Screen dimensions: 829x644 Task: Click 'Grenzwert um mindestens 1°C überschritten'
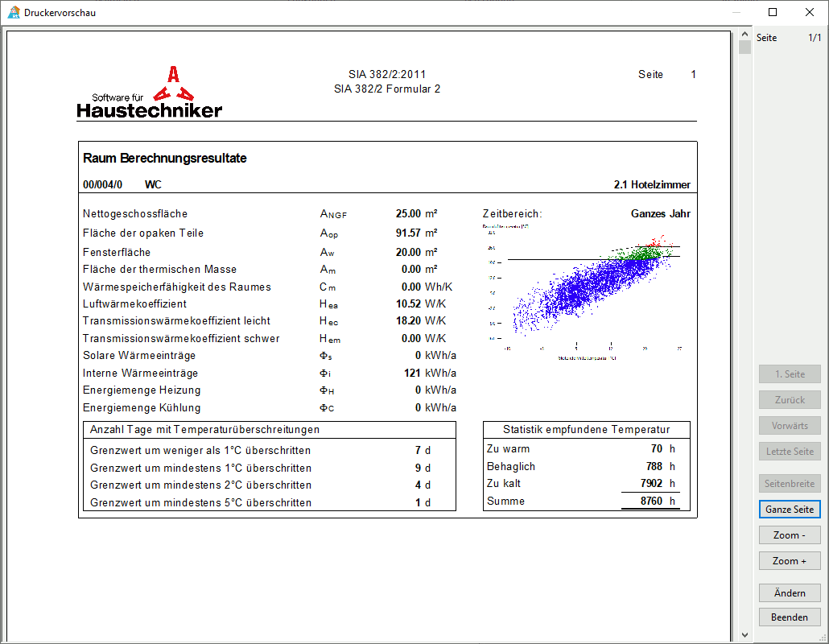coord(201,468)
